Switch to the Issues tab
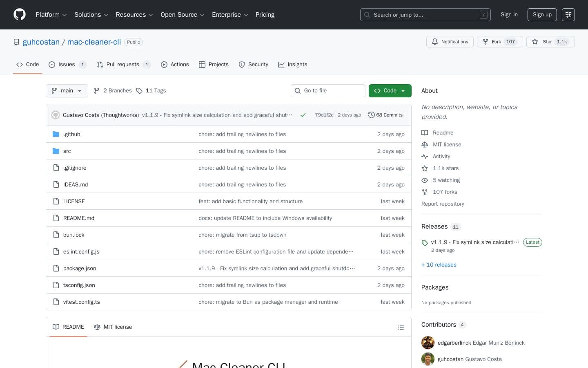588x368 pixels. [67, 65]
